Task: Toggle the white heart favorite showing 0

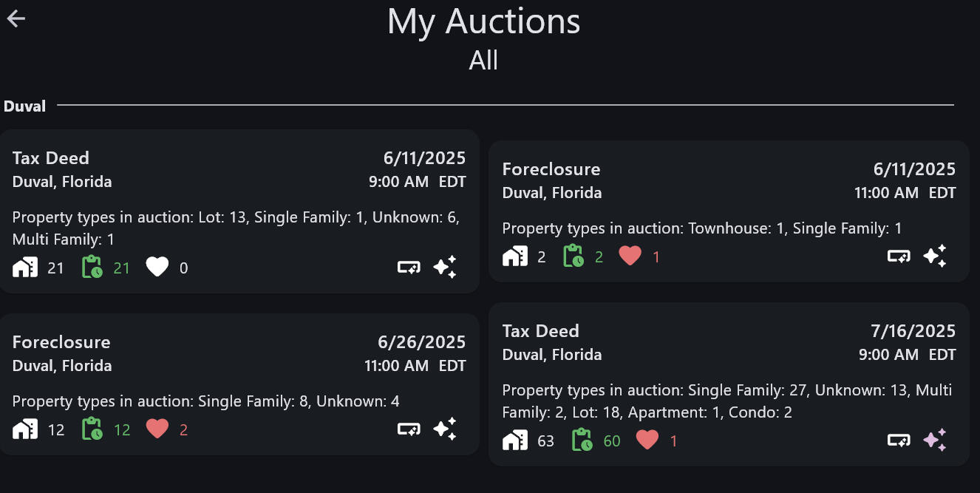Action: [x=157, y=267]
